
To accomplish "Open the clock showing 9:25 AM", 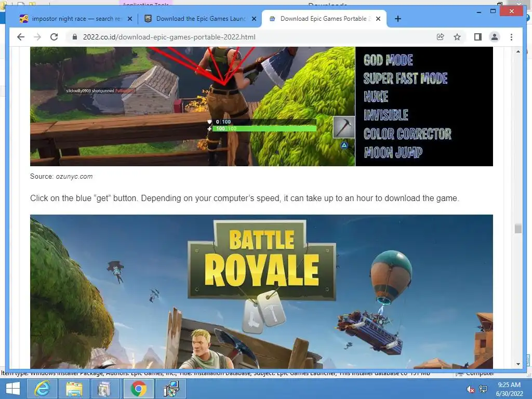I will [509, 389].
